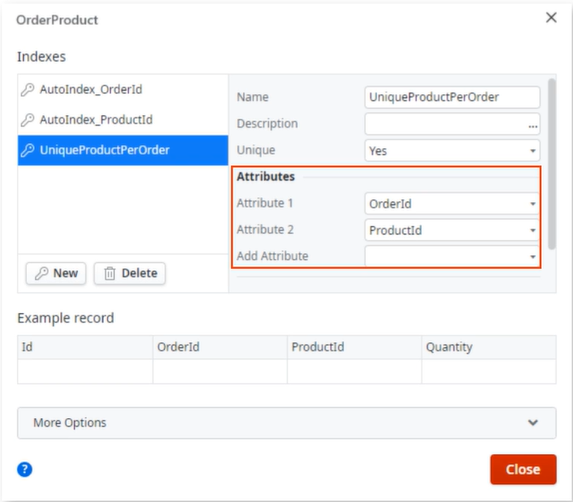
Task: Click the empty cell under Quantity
Action: 489,371
